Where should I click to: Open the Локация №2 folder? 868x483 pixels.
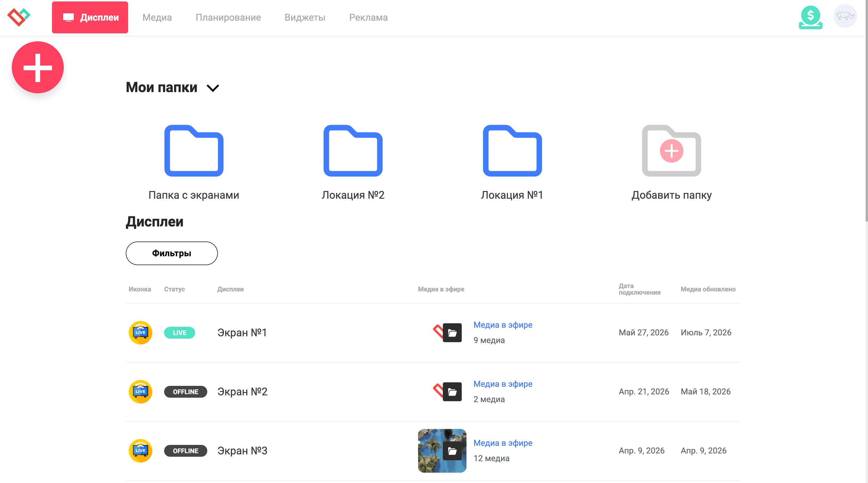click(353, 151)
